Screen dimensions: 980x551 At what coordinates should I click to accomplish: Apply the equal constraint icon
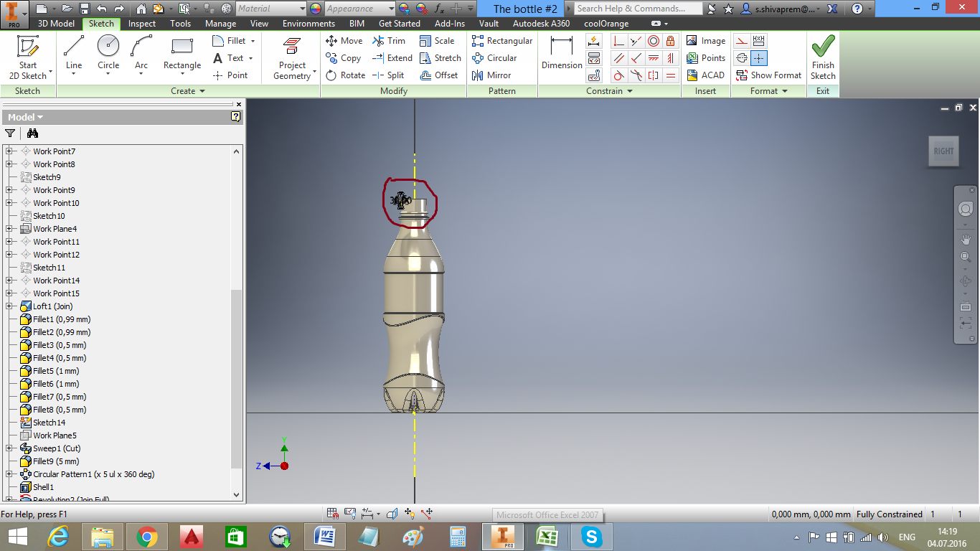671,75
